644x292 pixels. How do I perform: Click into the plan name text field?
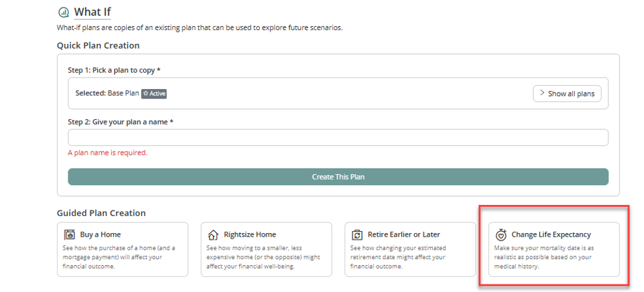[338, 138]
